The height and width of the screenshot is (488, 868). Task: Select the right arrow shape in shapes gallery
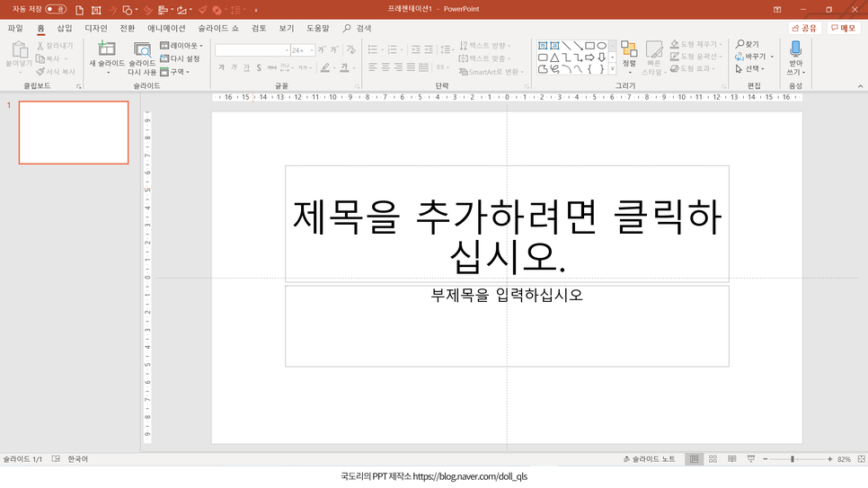[589, 57]
